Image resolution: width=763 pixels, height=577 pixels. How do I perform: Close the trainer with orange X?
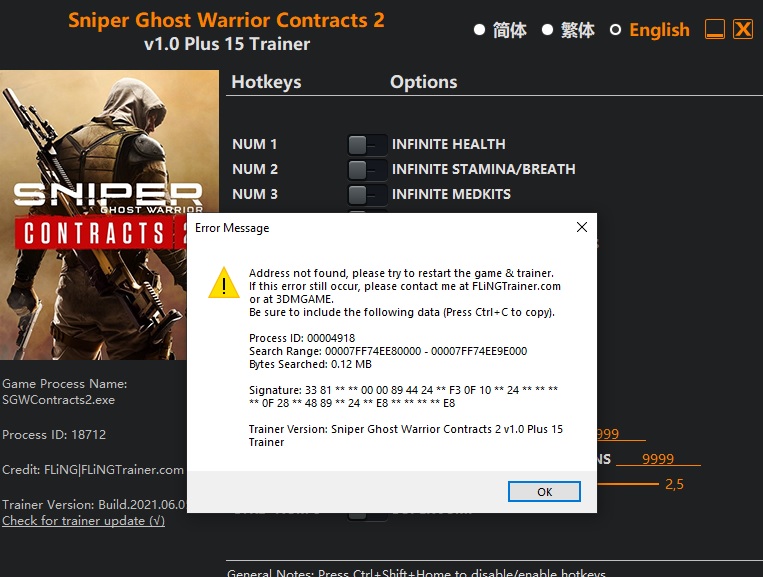[x=743, y=29]
